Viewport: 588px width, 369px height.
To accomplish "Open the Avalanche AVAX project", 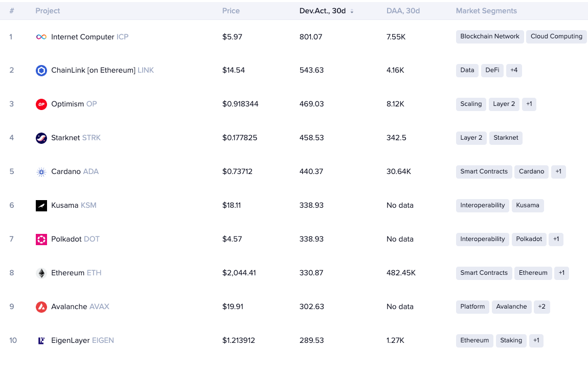I will pos(80,307).
